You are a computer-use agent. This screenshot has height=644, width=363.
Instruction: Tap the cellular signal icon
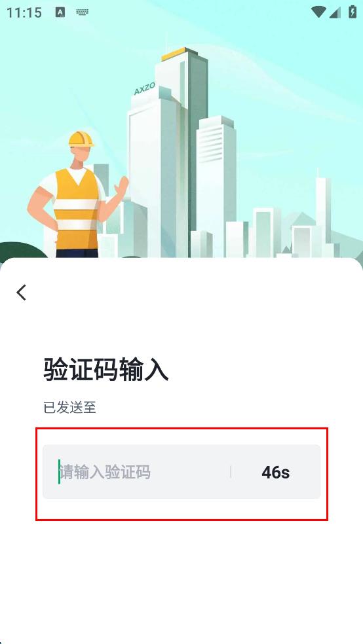click(x=335, y=12)
